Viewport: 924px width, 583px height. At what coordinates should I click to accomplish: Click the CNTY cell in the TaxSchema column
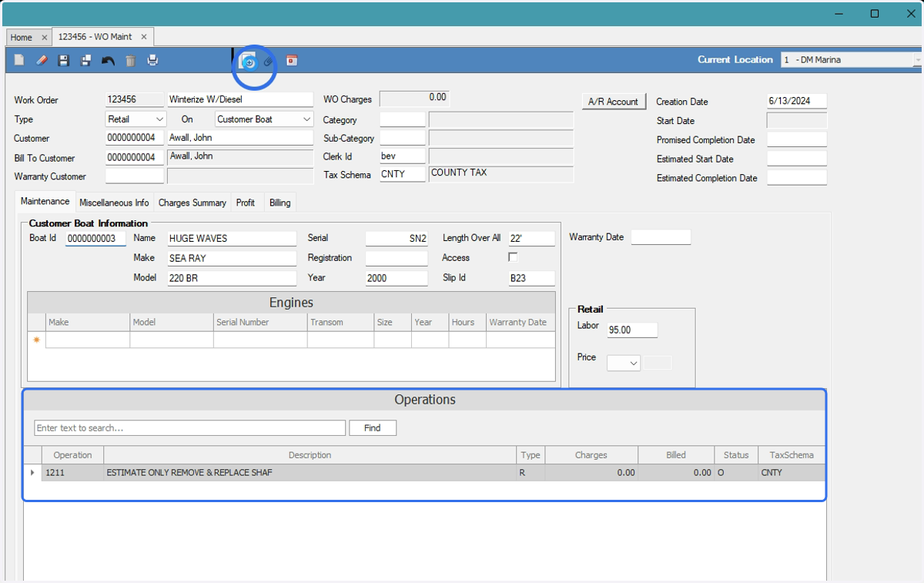point(792,472)
